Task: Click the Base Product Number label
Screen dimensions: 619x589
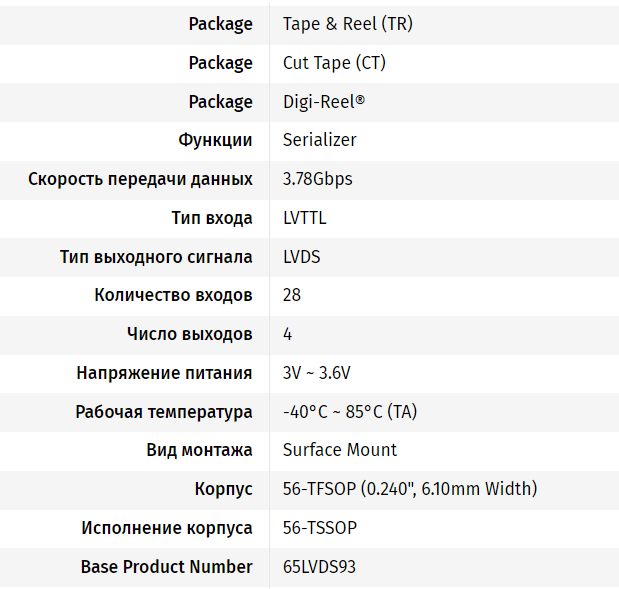Action: [x=166, y=567]
